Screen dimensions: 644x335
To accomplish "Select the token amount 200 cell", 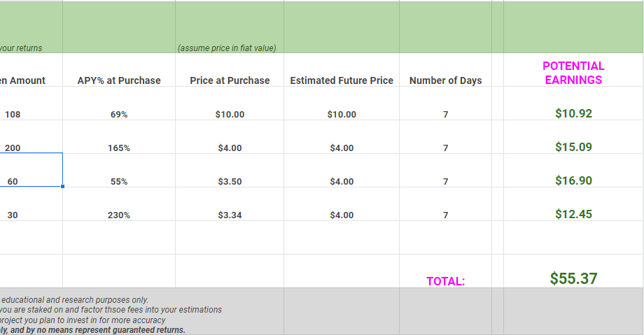I will pos(28,148).
